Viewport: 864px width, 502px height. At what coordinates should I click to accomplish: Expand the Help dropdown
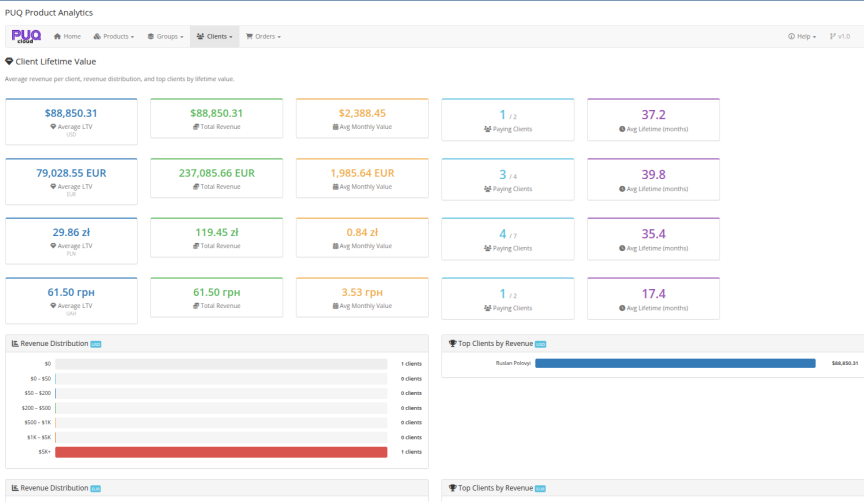point(802,36)
